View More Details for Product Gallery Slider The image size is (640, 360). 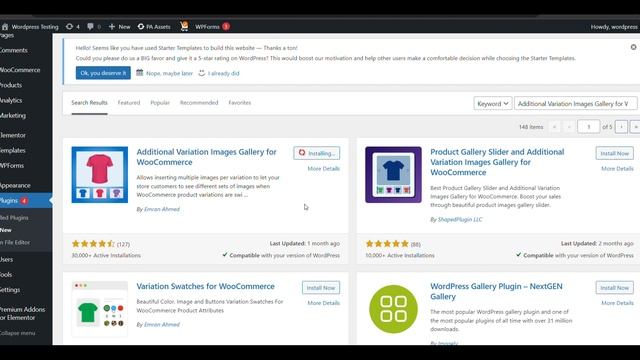tap(617, 169)
